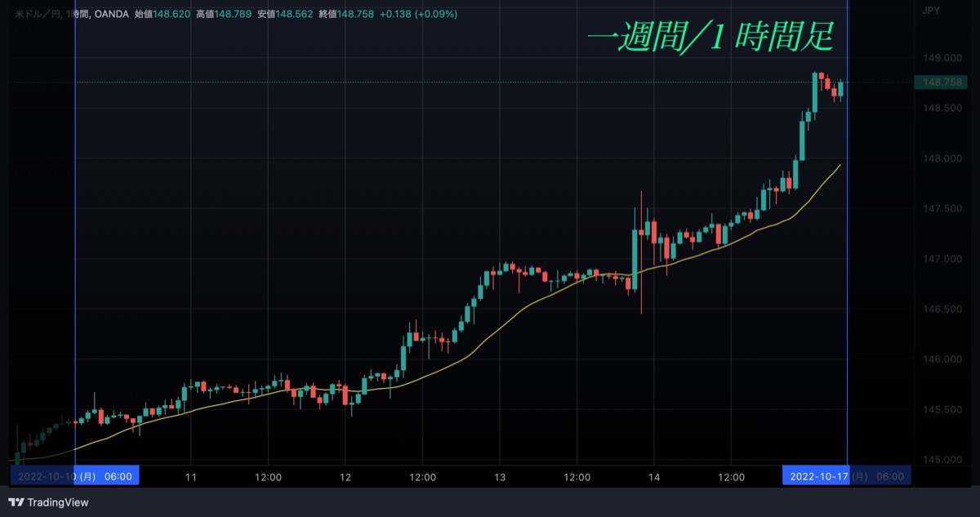Click the JPY currency label on price axis
Viewport: 980px width, 517px height.
(930, 10)
